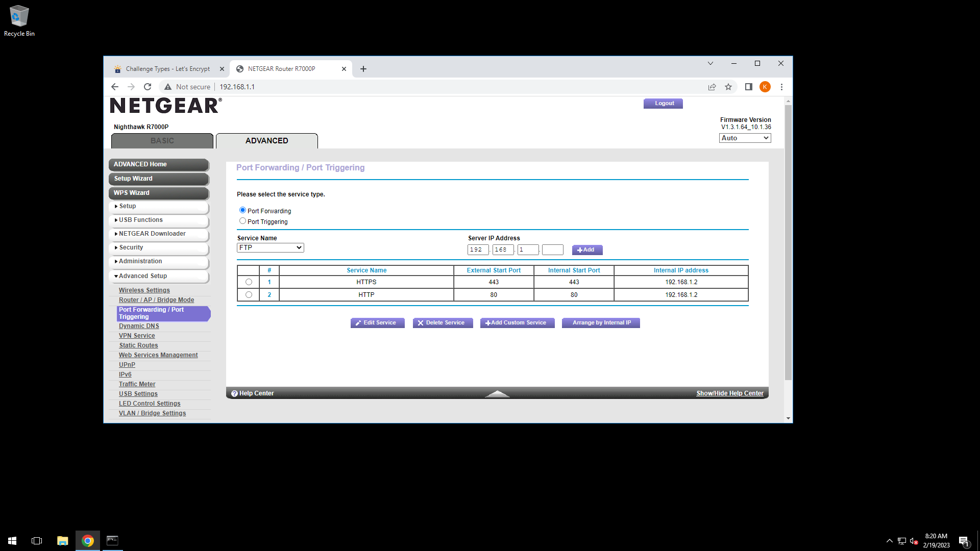980x551 pixels.
Task: Select the HTTP service row radio button
Action: (x=249, y=295)
